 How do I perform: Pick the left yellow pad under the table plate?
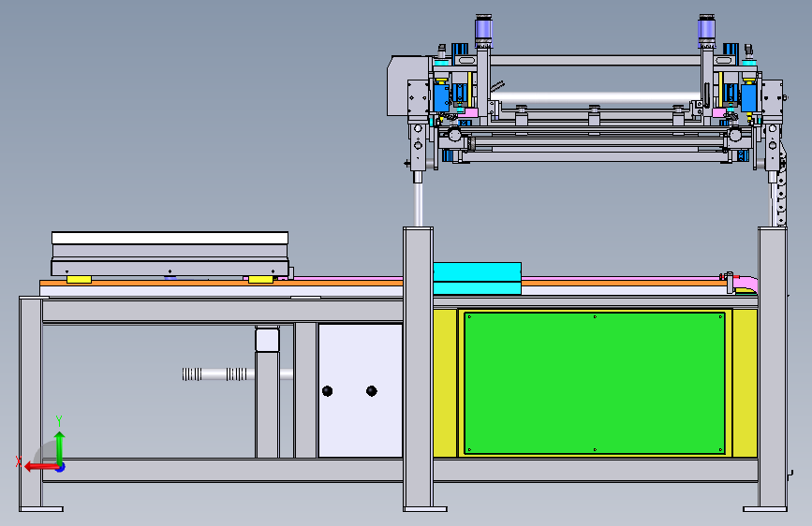[80, 280]
